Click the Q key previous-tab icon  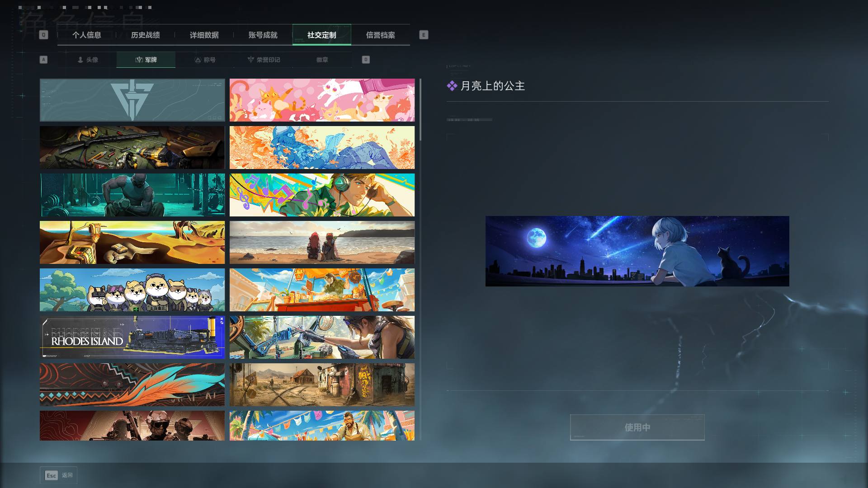[x=43, y=35]
